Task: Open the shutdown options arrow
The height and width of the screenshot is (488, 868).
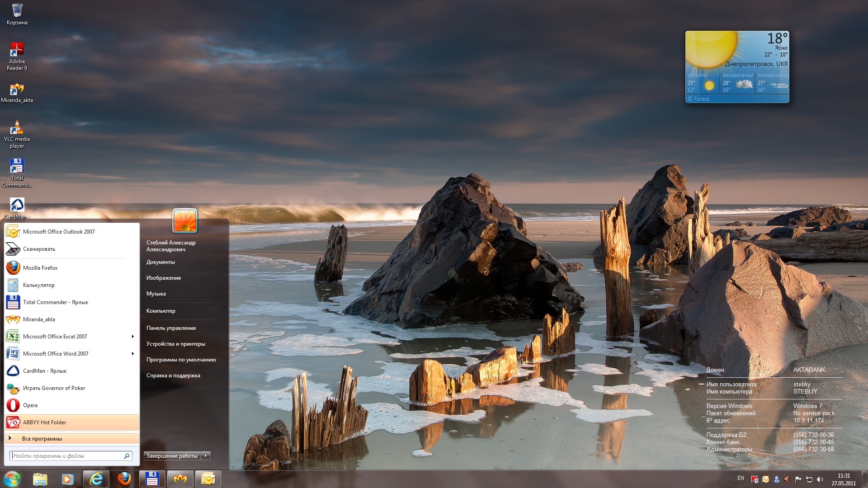Action: click(206, 456)
